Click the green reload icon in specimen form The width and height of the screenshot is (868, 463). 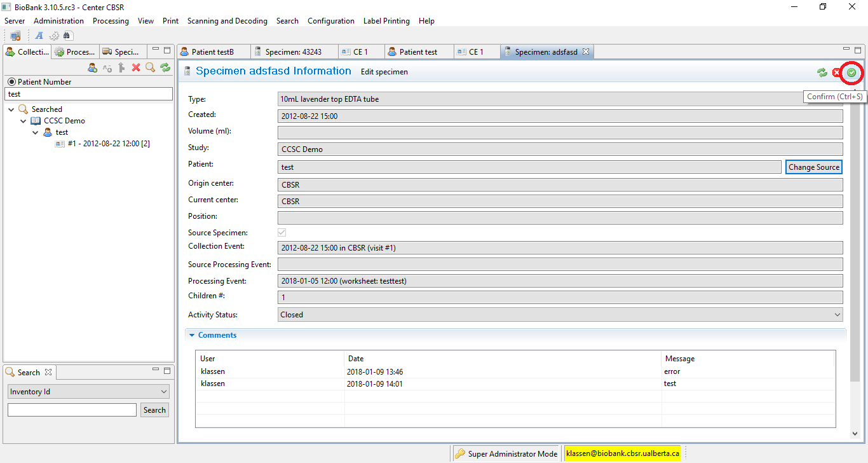point(822,73)
